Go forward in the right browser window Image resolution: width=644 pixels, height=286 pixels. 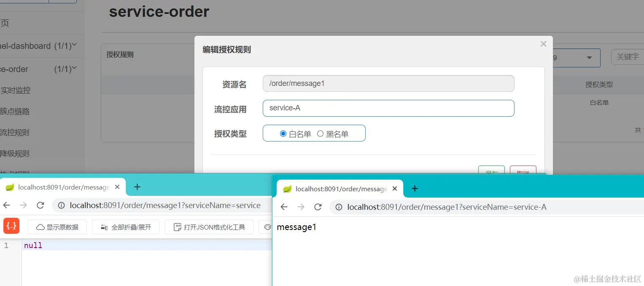[301, 207]
